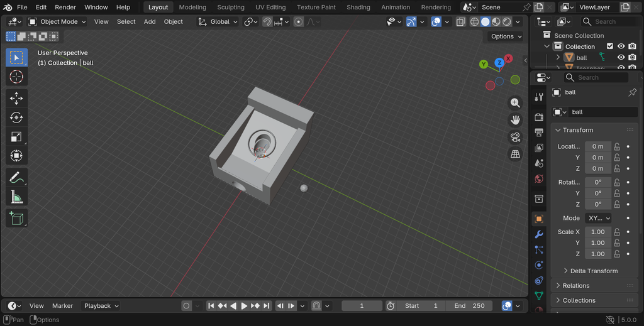Open rotation Mode XYZ dropdown
This screenshot has width=644, height=326.
tap(598, 218)
